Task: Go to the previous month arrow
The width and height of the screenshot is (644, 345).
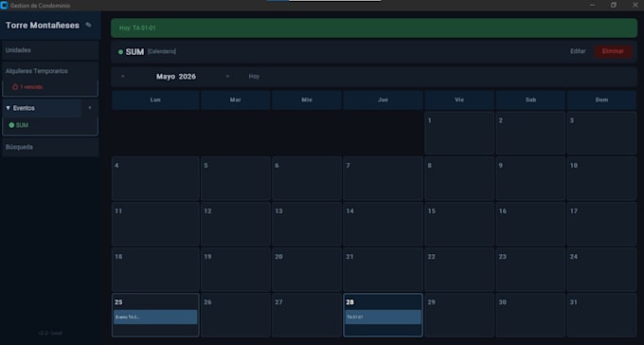Action: pyautogui.click(x=122, y=77)
